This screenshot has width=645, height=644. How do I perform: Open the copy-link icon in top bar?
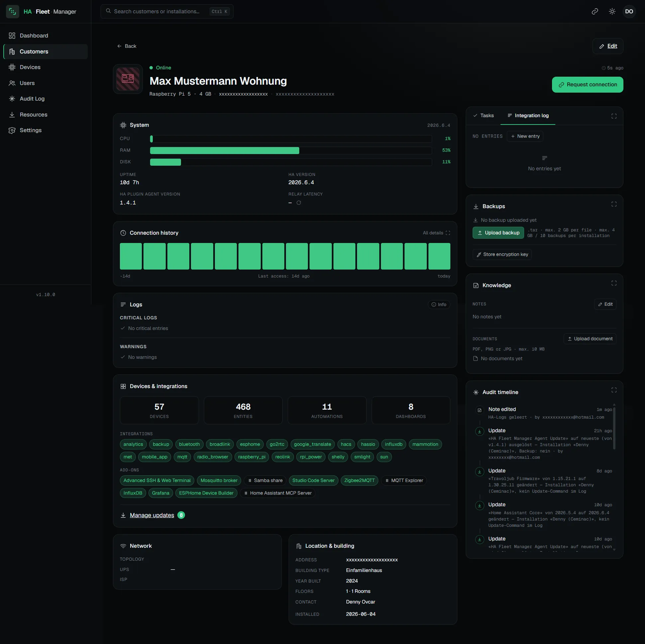[595, 12]
